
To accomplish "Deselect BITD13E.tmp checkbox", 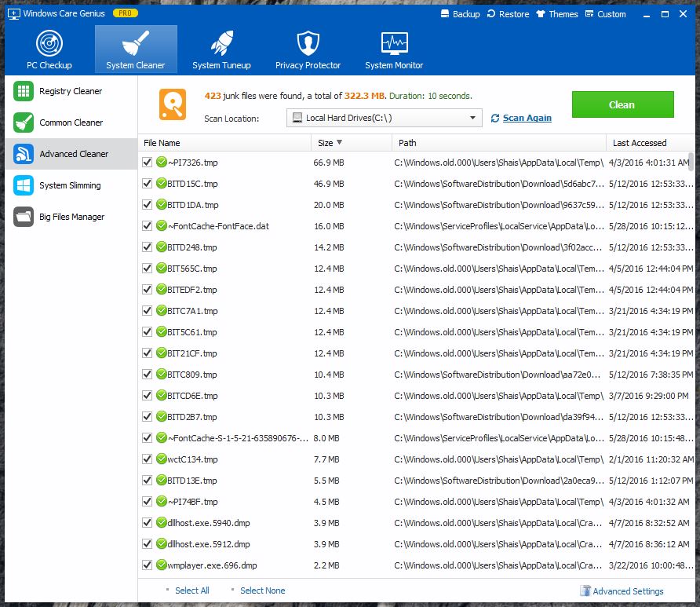I will click(x=147, y=480).
